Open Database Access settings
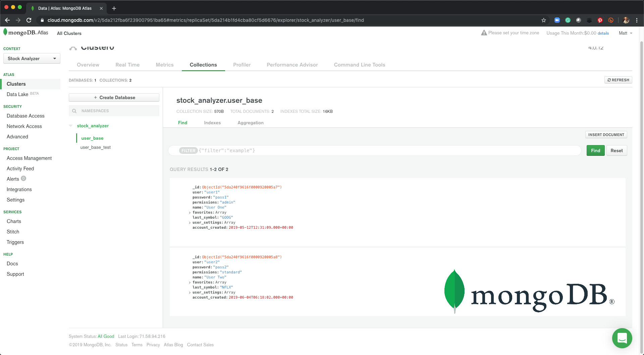The image size is (644, 355). click(x=25, y=116)
